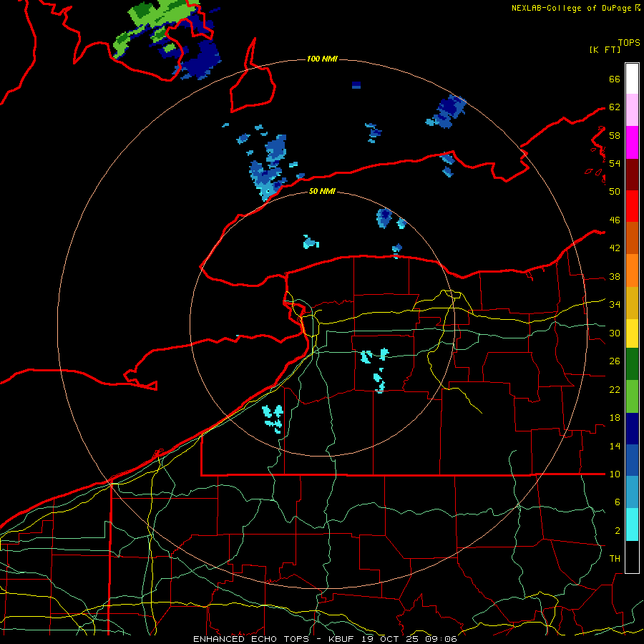The height and width of the screenshot is (644, 644).
Task: Click the '34' value on the legend scale
Action: coord(615,305)
